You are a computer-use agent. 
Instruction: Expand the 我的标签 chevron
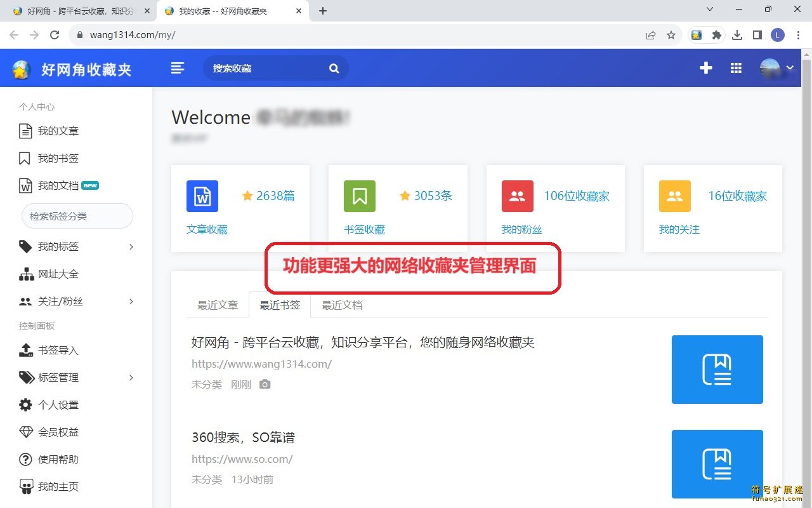(131, 246)
